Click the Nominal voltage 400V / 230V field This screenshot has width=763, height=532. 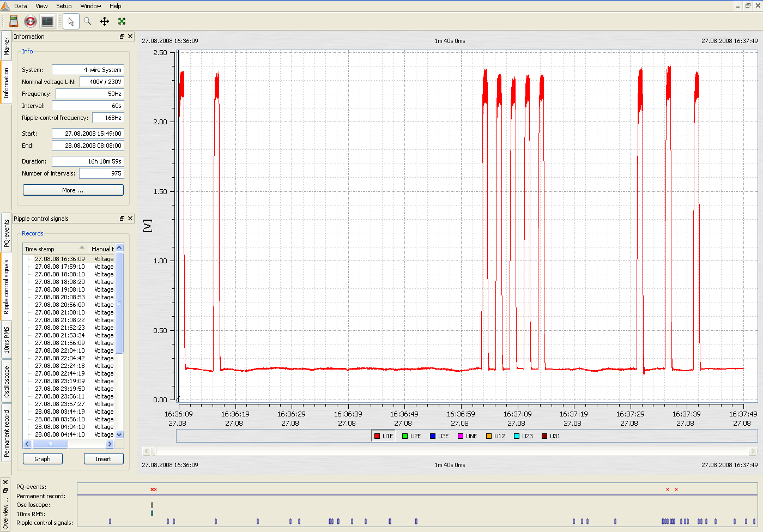coord(102,82)
